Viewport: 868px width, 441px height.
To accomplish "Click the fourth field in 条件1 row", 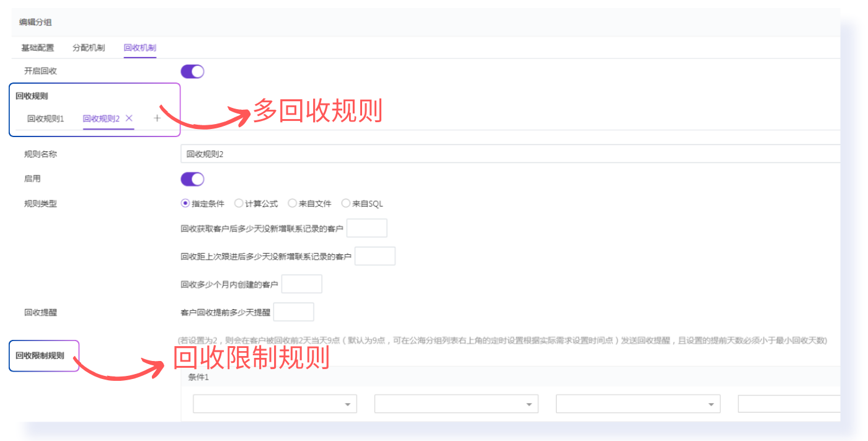I will (x=789, y=404).
